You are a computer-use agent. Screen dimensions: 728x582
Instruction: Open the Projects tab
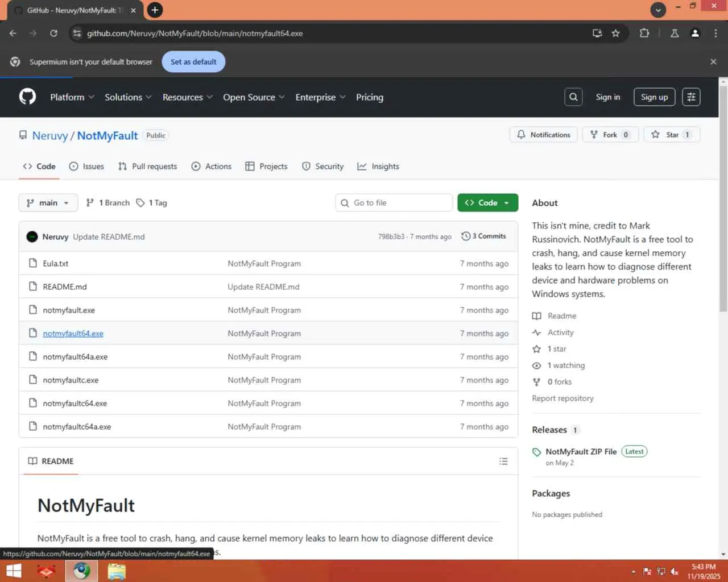(266, 167)
